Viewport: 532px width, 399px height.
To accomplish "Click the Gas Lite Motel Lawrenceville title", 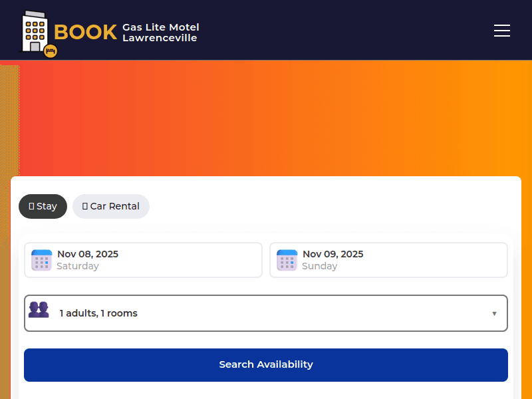I will pos(160,32).
